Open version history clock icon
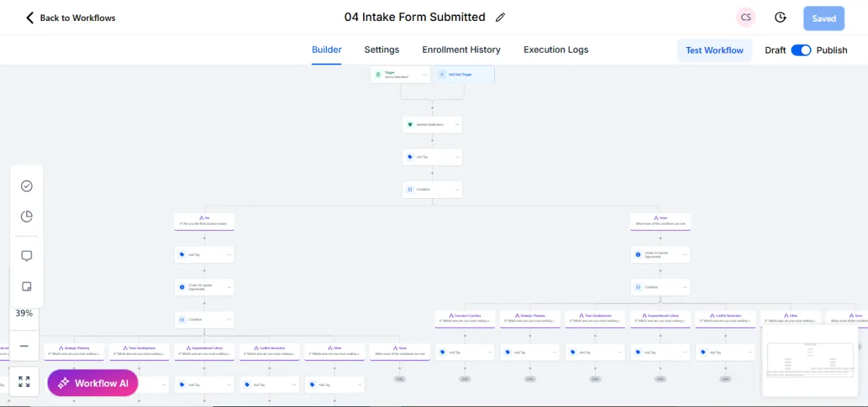 [x=780, y=18]
